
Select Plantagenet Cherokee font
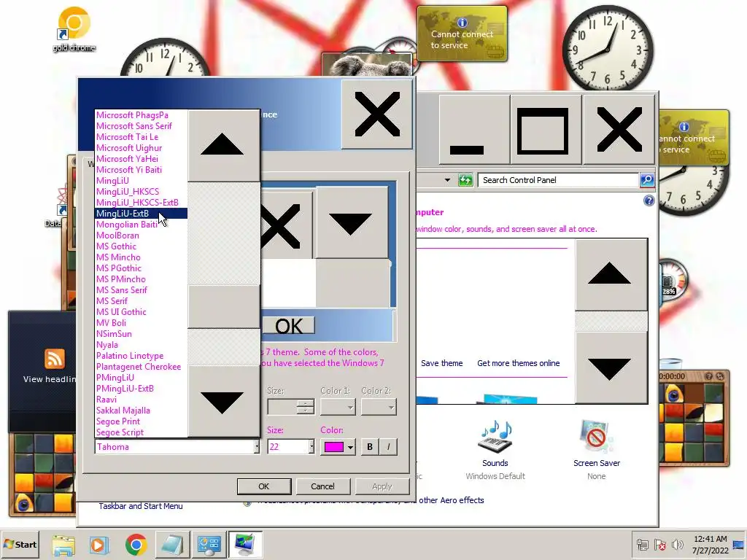[x=141, y=367]
